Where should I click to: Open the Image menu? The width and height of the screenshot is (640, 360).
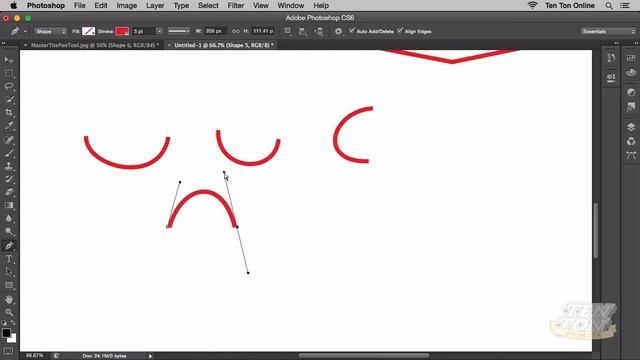pos(127,6)
